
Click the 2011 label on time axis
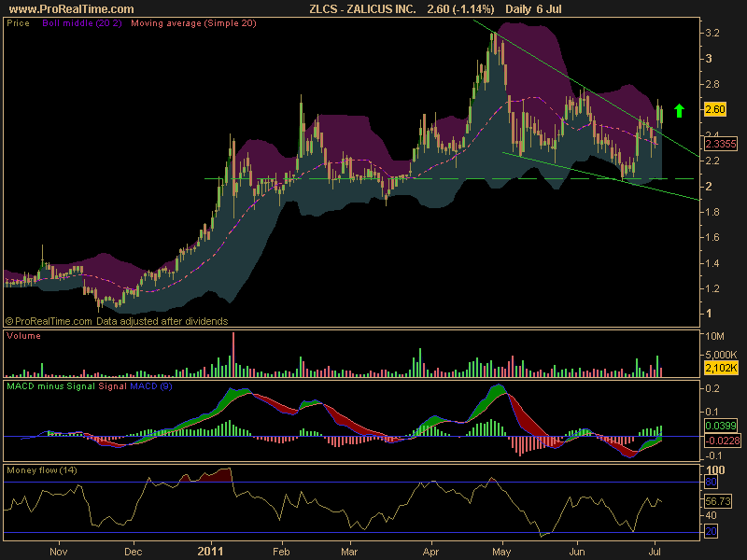(210, 552)
